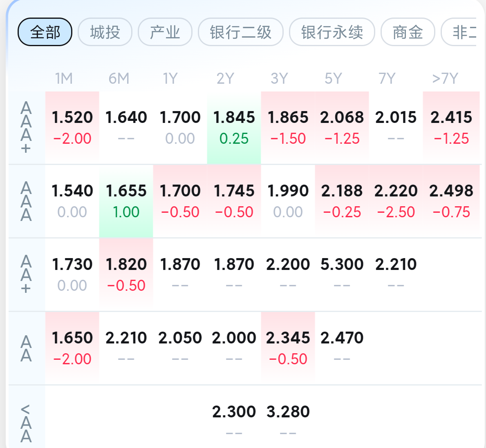The image size is (486, 448).
Task: Select the 银行二级 tab
Action: pos(240,32)
